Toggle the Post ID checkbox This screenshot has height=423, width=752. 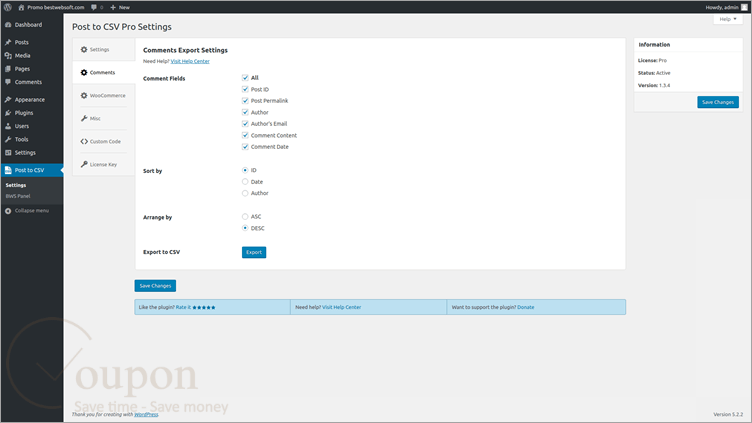coord(245,89)
